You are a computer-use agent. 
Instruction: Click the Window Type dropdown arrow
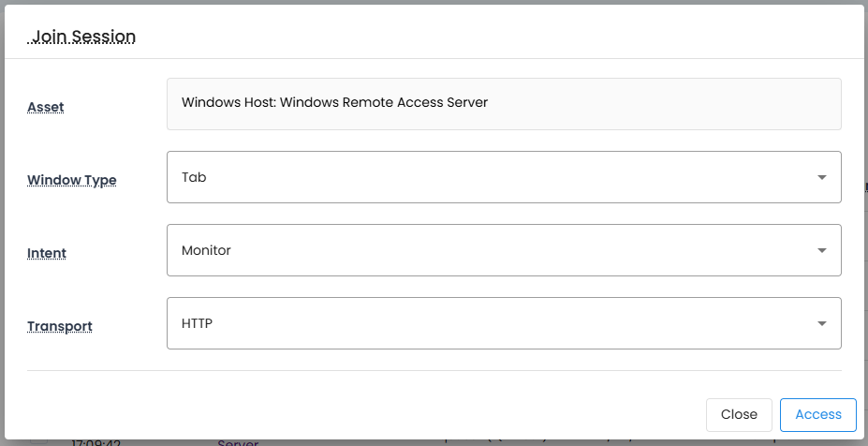point(821,177)
